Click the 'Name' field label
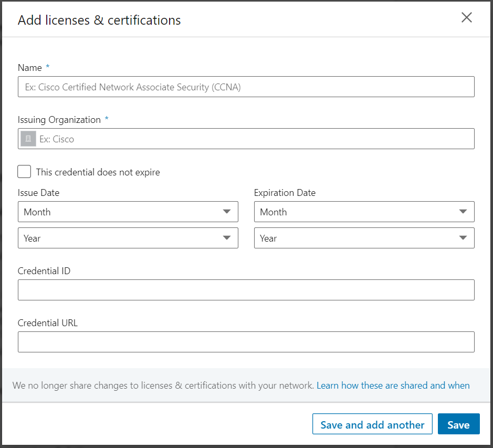Image resolution: width=493 pixels, height=448 pixels. 30,68
